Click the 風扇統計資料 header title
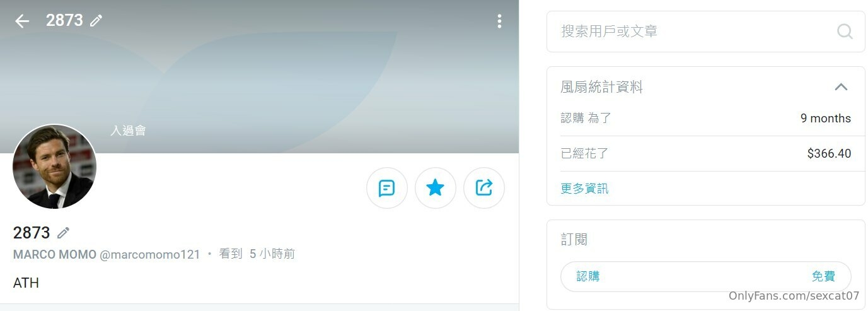Image resolution: width=868 pixels, height=311 pixels. [x=601, y=87]
